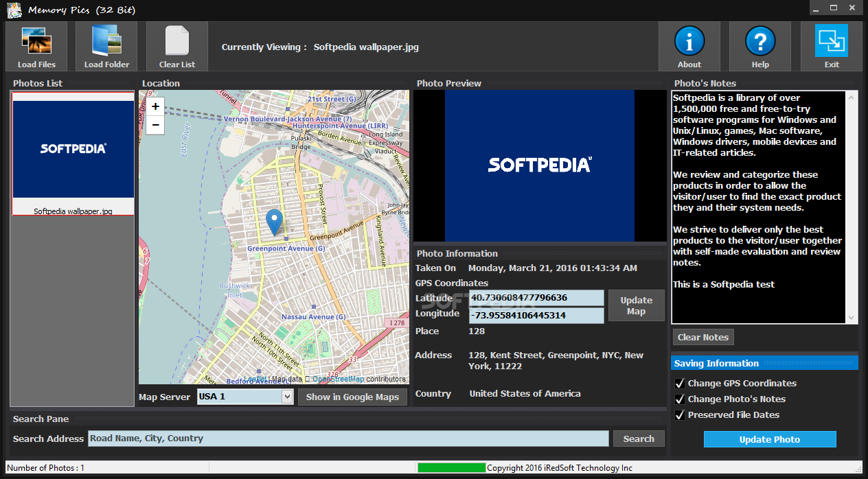The width and height of the screenshot is (868, 479).
Task: Click the Photo Preview image
Action: [x=539, y=165]
